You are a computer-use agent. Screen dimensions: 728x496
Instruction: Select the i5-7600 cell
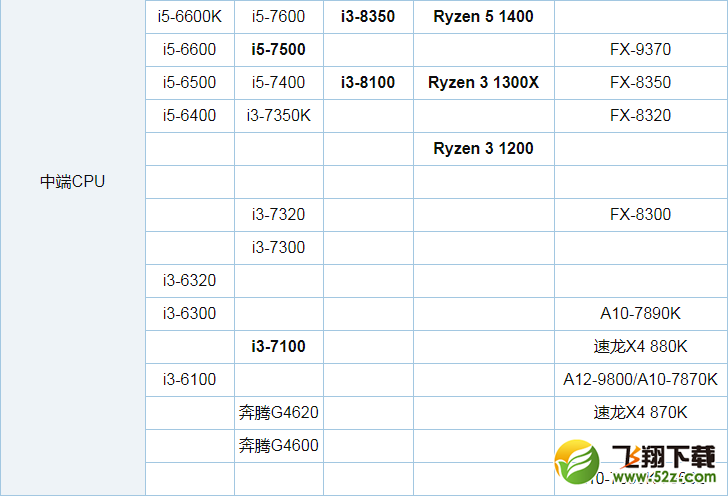point(279,17)
